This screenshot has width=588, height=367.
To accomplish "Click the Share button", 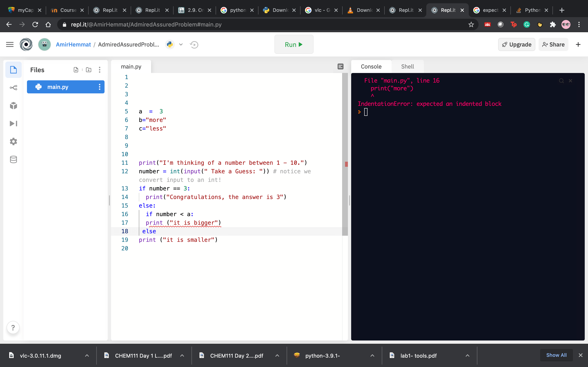I will pos(553,45).
